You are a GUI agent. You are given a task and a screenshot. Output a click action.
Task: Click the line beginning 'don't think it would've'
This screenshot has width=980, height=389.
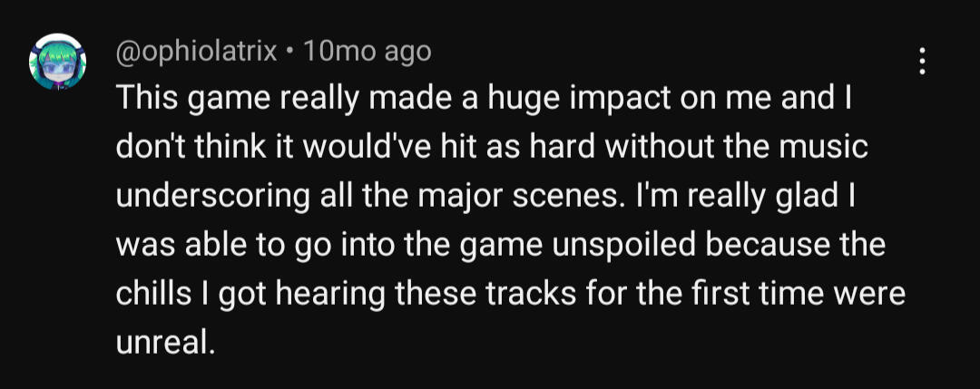pyautogui.click(x=492, y=149)
